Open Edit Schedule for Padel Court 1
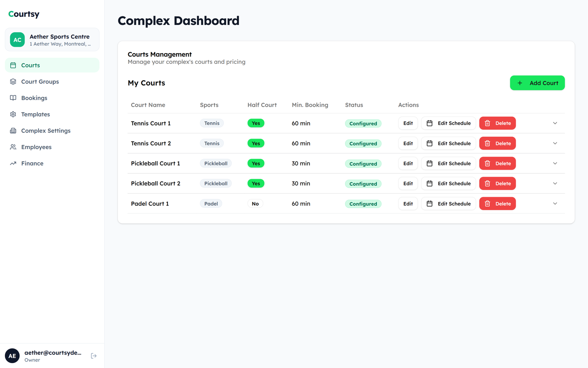Image resolution: width=588 pixels, height=368 pixels. 448,204
